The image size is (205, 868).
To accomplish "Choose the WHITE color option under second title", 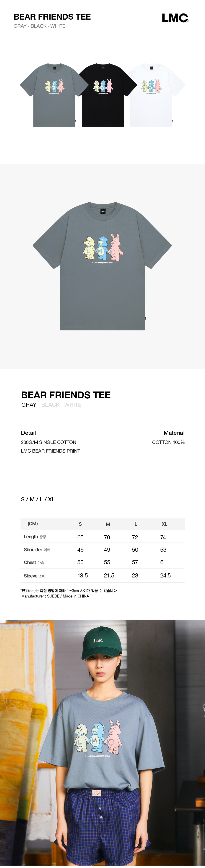I will pos(73,405).
